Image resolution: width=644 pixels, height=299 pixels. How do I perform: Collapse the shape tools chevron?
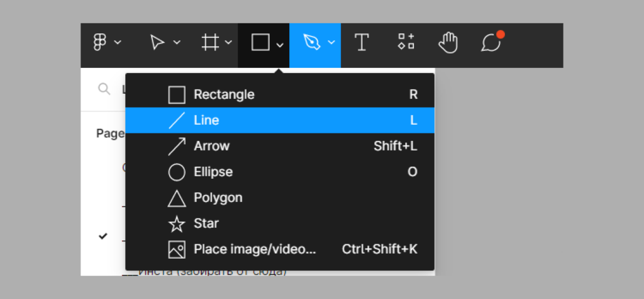[x=280, y=45]
